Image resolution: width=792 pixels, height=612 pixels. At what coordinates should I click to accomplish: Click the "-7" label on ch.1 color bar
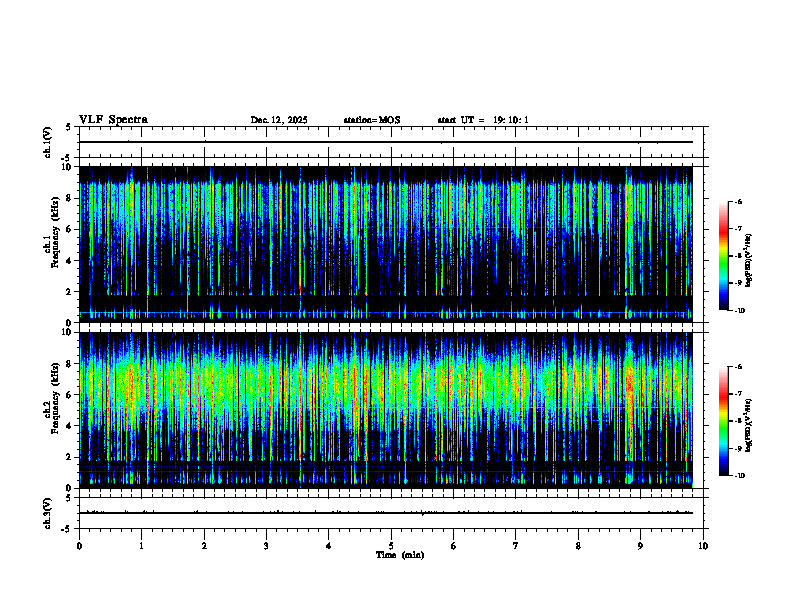coord(738,229)
